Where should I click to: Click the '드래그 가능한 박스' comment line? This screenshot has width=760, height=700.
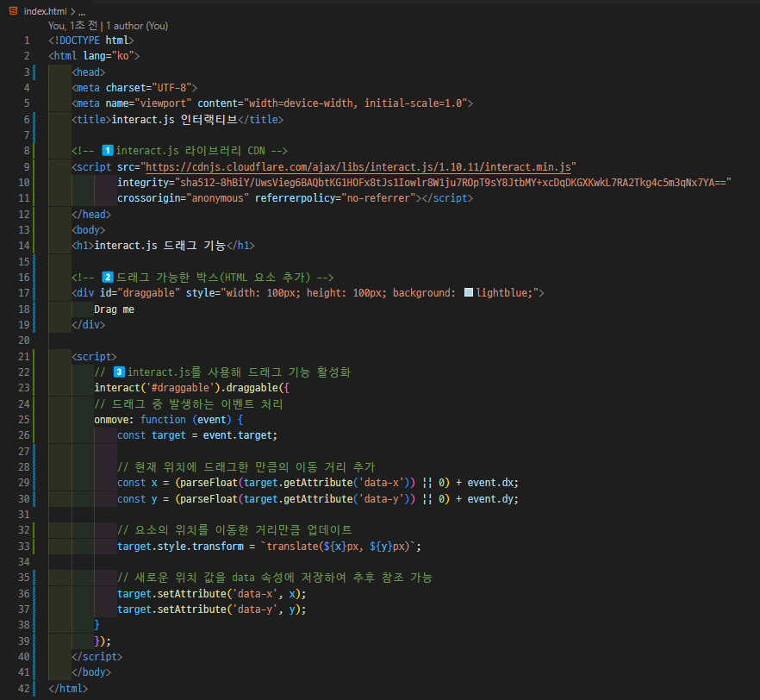(x=202, y=278)
